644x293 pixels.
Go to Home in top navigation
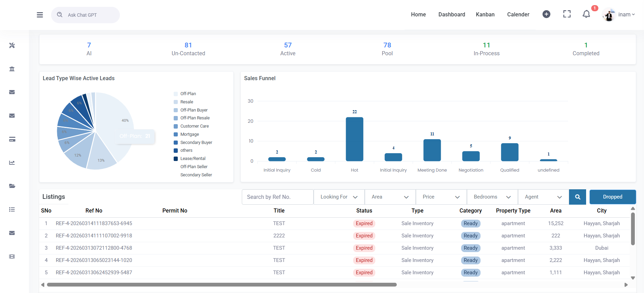(x=418, y=14)
